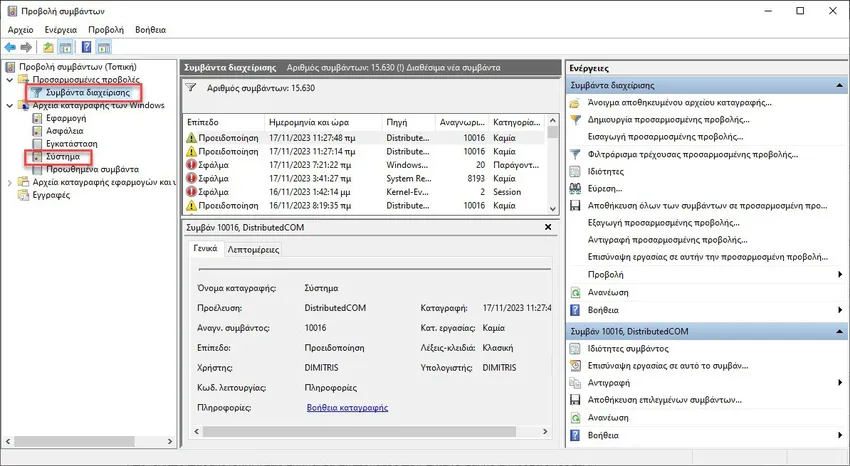The width and height of the screenshot is (850, 466).
Task: Click the Ιδιότητες συμβάντος icon
Action: click(576, 348)
